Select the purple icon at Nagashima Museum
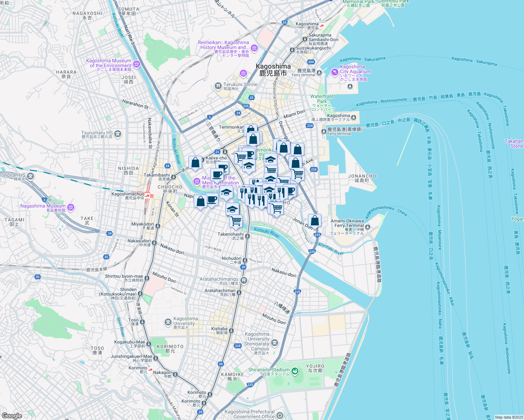The image size is (524, 420). click(x=70, y=207)
